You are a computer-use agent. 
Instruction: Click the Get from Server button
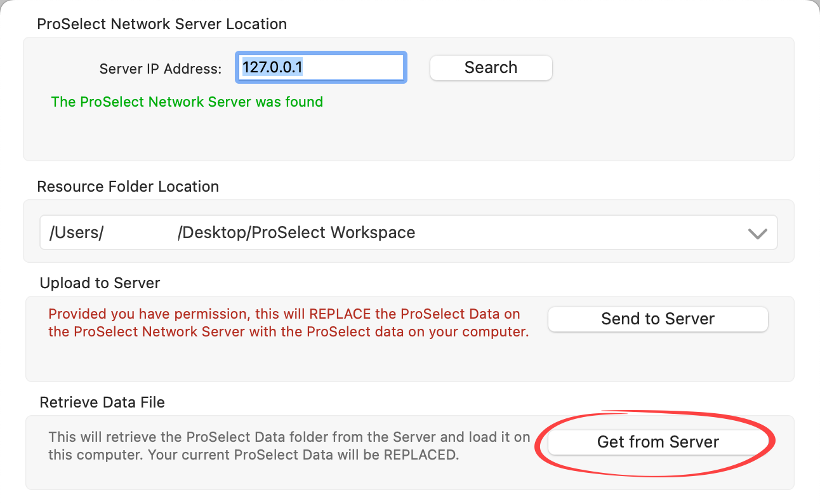pos(658,442)
